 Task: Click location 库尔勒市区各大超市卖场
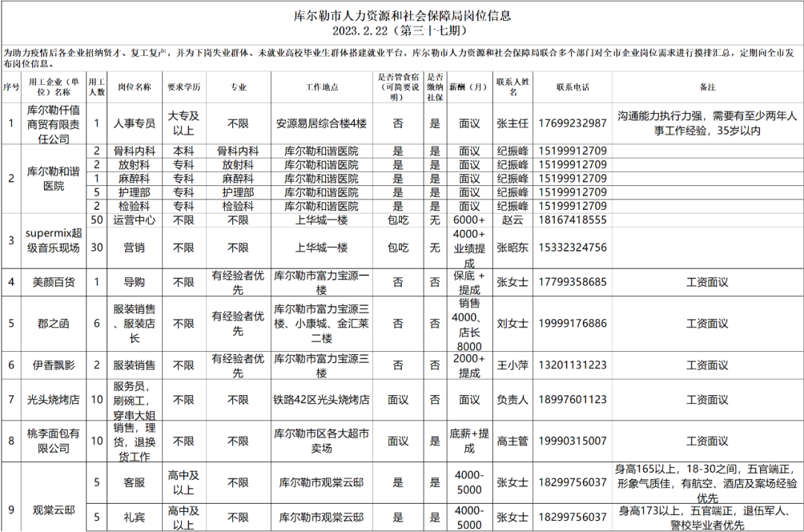pyautogui.click(x=322, y=441)
